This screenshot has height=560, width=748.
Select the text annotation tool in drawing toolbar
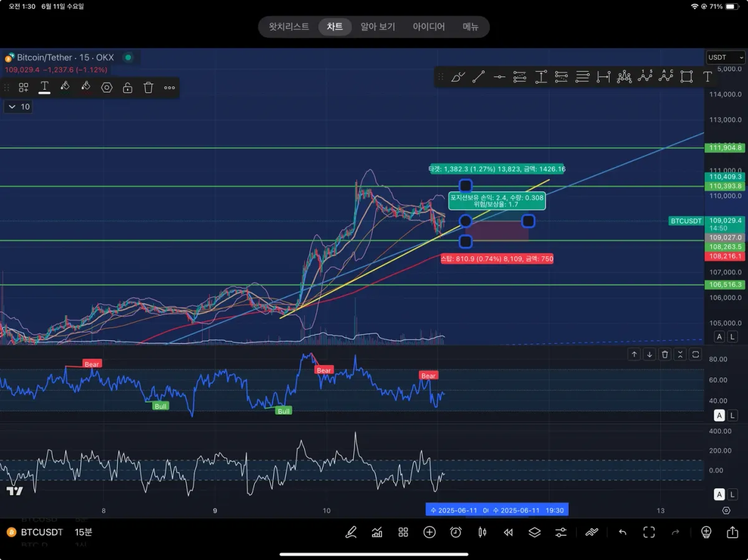[x=707, y=77]
